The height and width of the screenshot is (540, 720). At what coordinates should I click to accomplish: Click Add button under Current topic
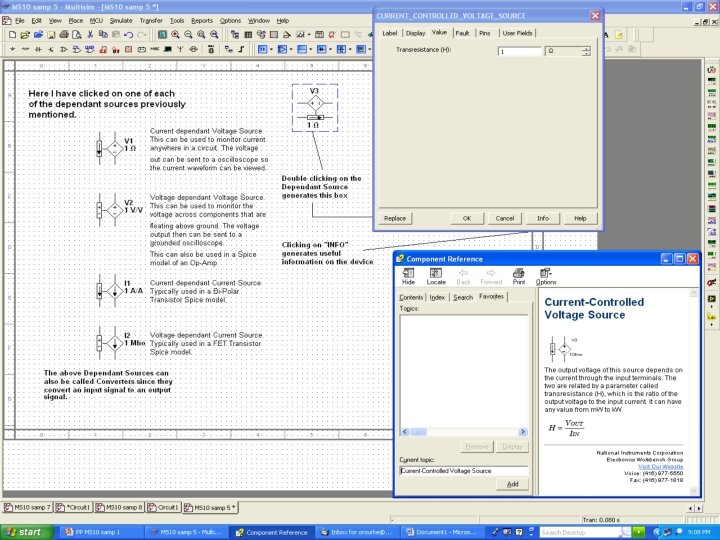coord(512,484)
